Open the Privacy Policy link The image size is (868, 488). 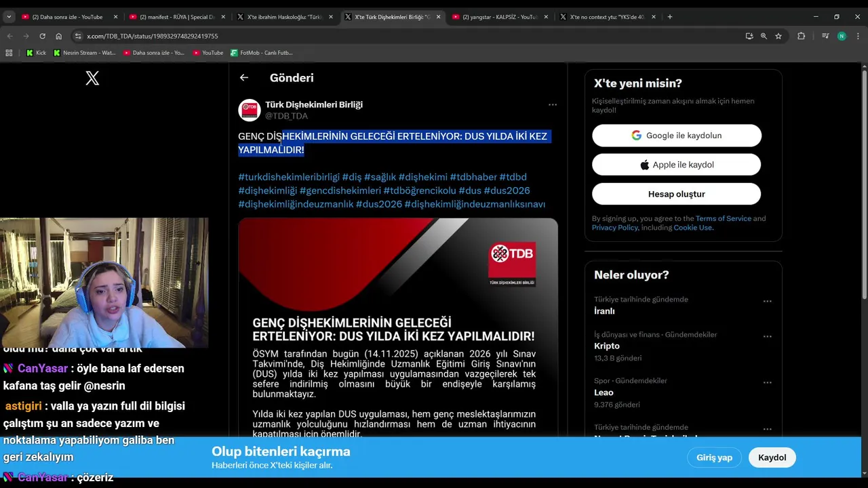pyautogui.click(x=615, y=228)
